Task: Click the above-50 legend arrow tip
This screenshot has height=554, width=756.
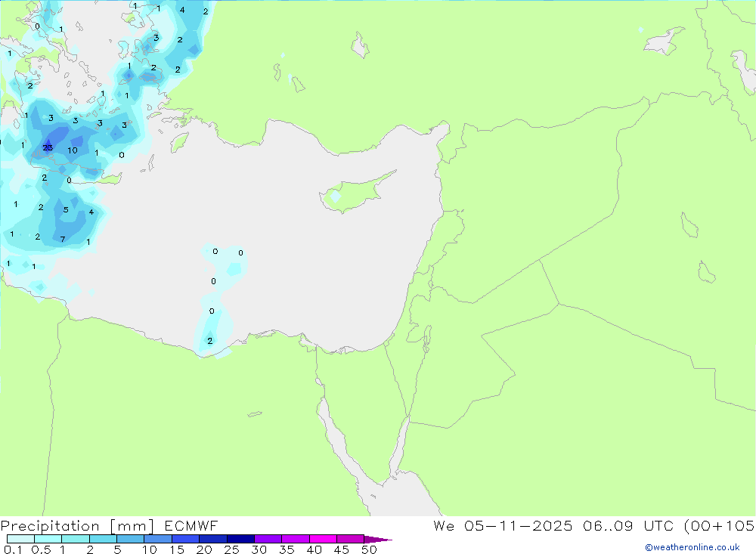Action: [378, 540]
